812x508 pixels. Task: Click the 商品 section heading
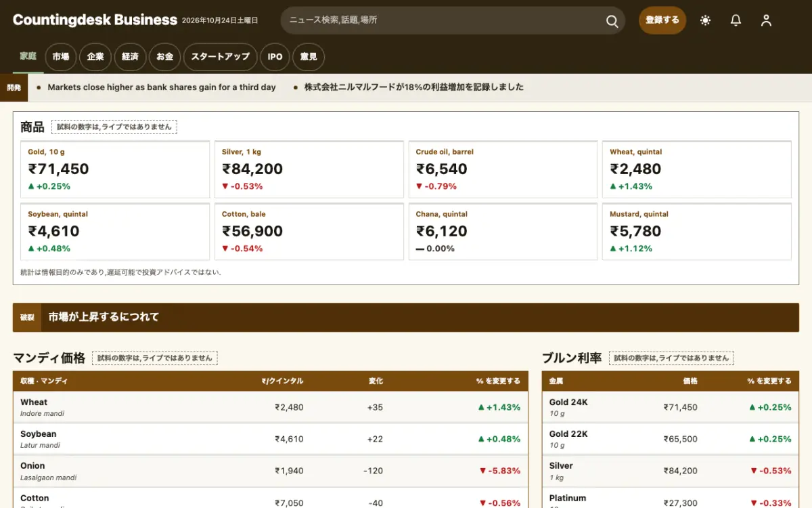click(32, 127)
